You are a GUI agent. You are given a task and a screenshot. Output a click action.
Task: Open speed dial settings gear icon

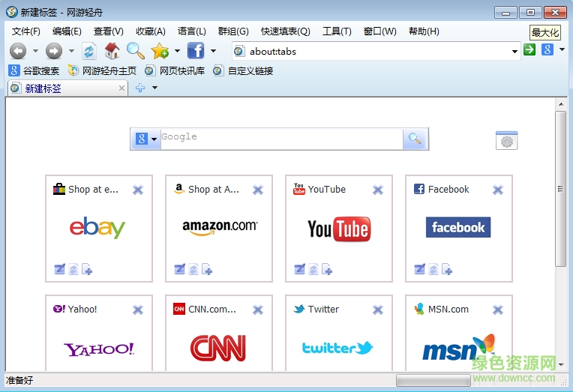point(506,141)
